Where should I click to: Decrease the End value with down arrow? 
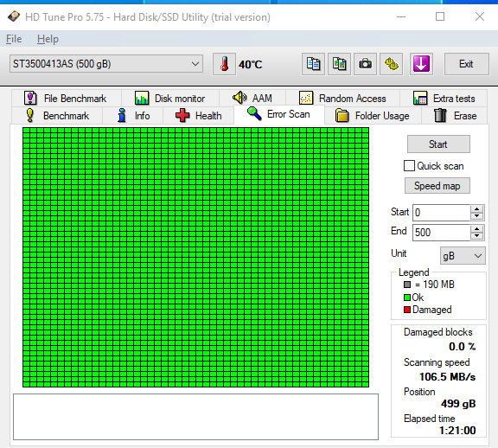(476, 236)
